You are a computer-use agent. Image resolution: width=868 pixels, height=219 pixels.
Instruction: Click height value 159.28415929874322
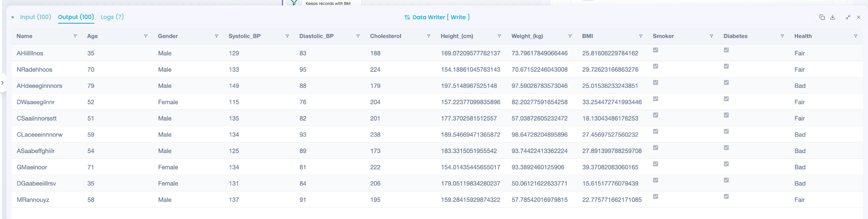(471, 200)
